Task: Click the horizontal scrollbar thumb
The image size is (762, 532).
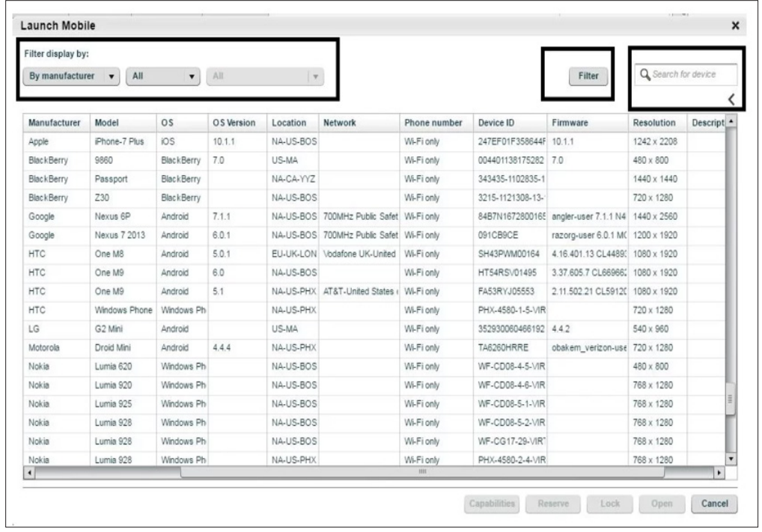Action: tap(423, 472)
